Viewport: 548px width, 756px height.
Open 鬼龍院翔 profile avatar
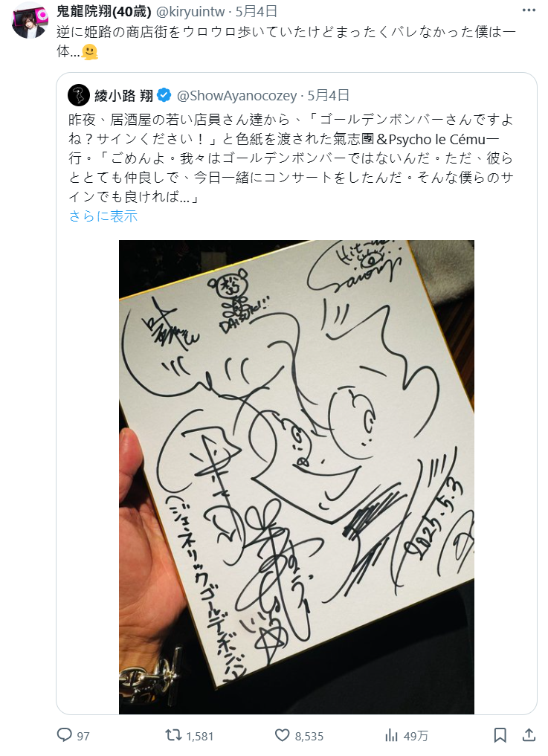pos(30,20)
